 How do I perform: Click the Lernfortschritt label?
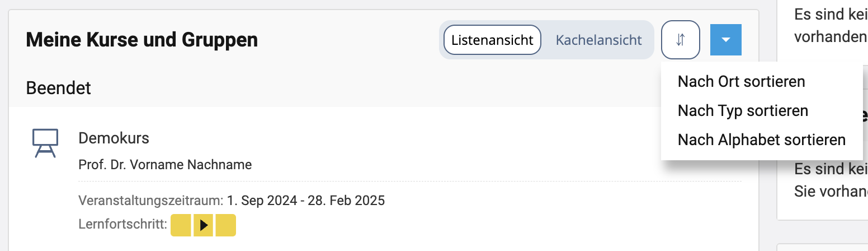pyautogui.click(x=123, y=225)
